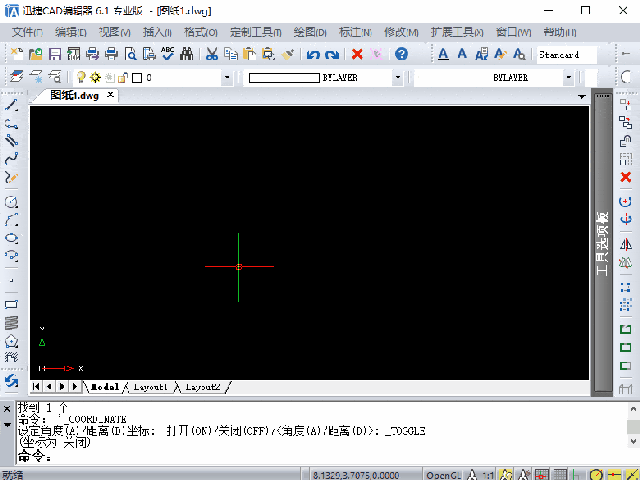This screenshot has height=480, width=640.
Task: Close the command line panel
Action: point(7,409)
